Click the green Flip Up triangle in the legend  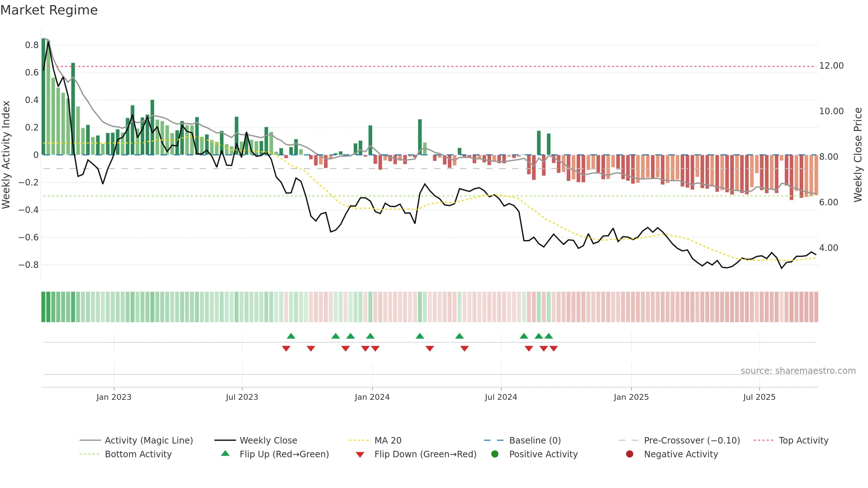225,453
